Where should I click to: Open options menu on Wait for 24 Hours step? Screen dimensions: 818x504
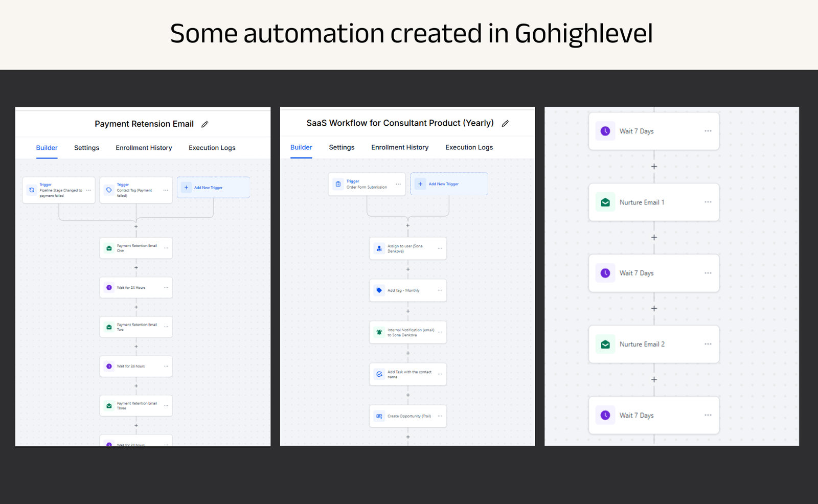tap(166, 288)
